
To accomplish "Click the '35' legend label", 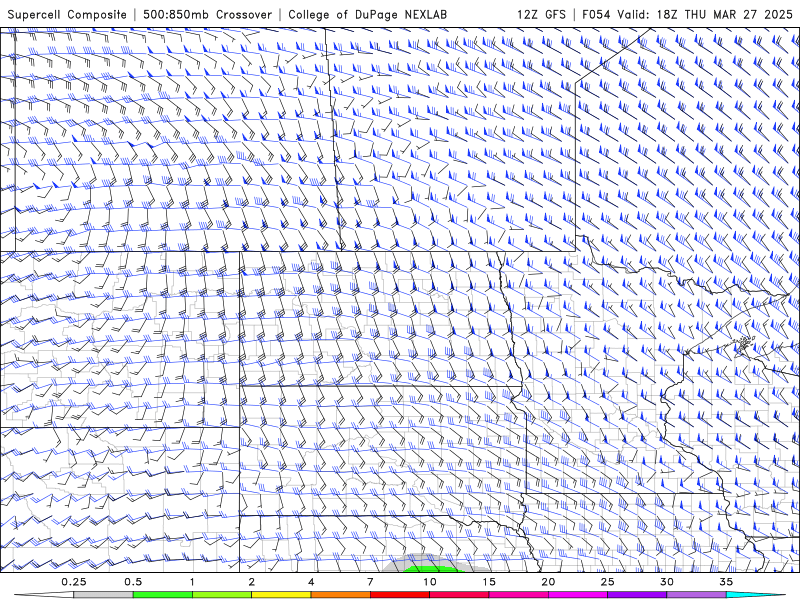I will pyautogui.click(x=726, y=582).
